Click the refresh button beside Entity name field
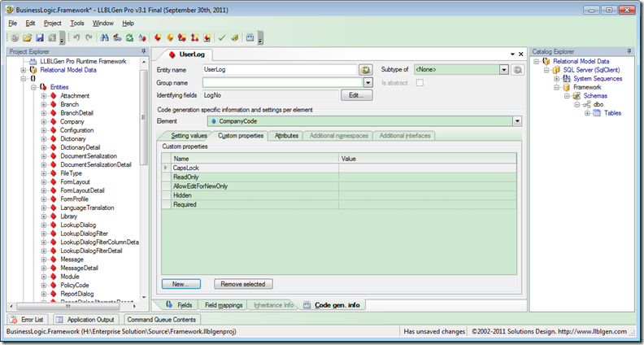Viewport: 644px width, 345px height. point(366,70)
